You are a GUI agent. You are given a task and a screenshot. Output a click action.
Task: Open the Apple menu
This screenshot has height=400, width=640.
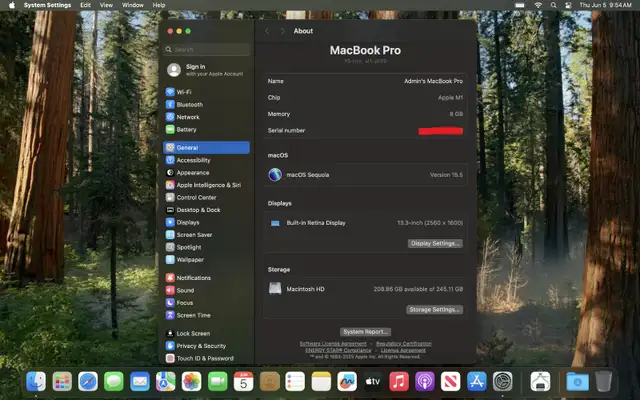[12, 5]
